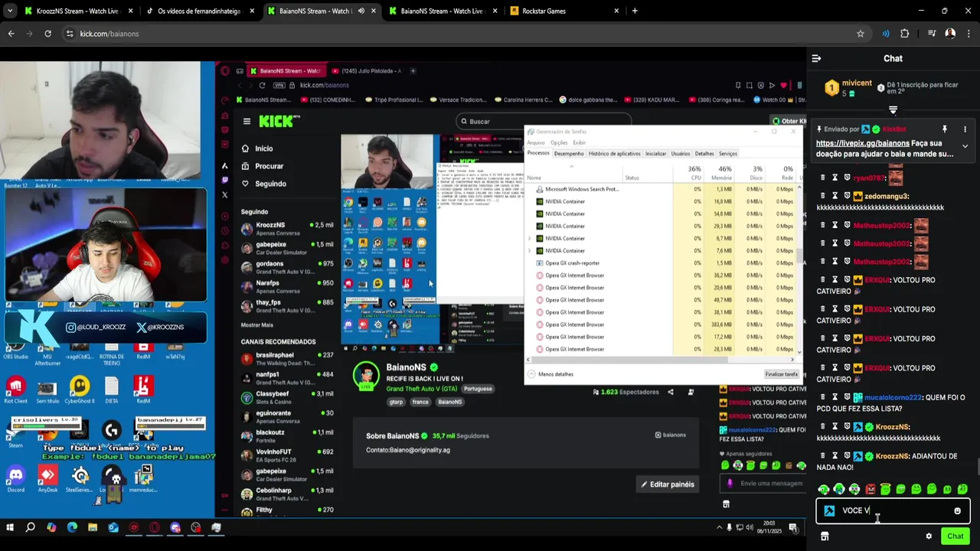Select the Desempenho tab in the streamed Task Manager
The width and height of the screenshot is (980, 551).
[x=569, y=153]
